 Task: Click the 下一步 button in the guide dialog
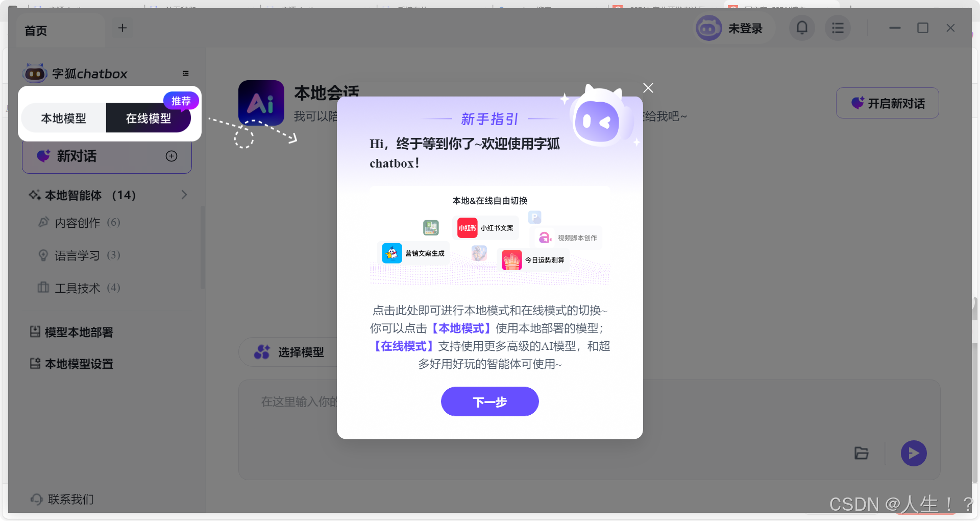coord(489,401)
